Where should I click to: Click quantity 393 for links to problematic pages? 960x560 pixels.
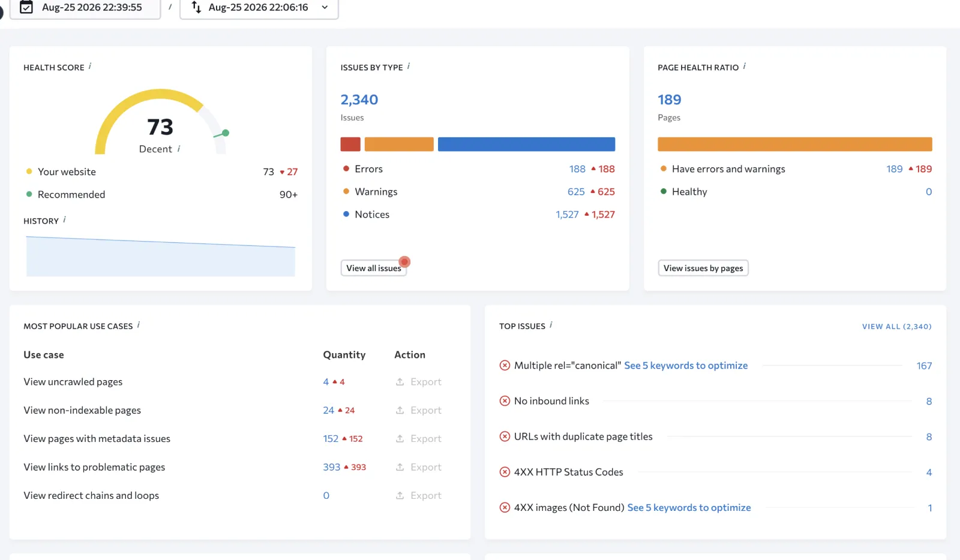tap(331, 467)
